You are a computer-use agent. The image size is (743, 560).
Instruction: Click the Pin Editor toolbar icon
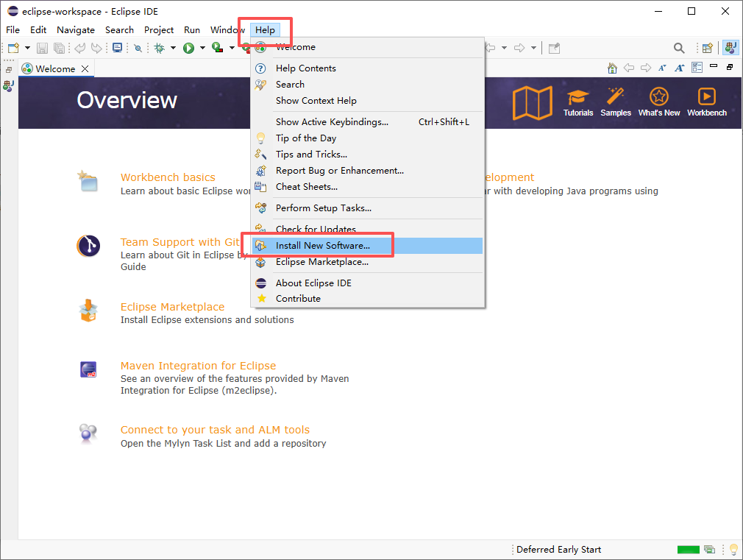pos(554,48)
